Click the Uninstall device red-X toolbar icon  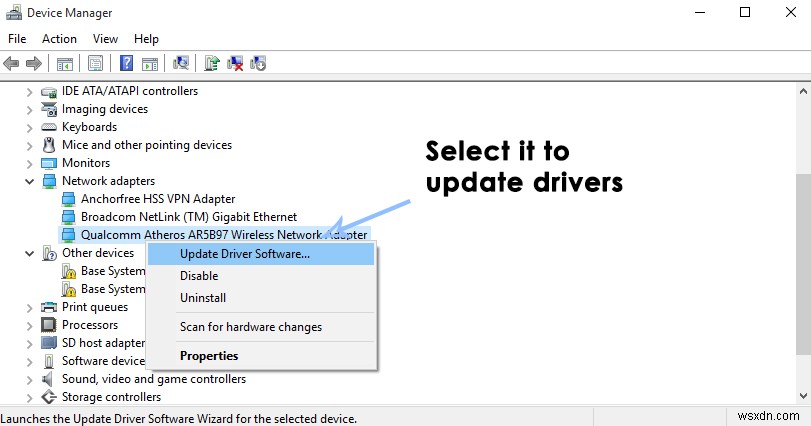(235, 63)
